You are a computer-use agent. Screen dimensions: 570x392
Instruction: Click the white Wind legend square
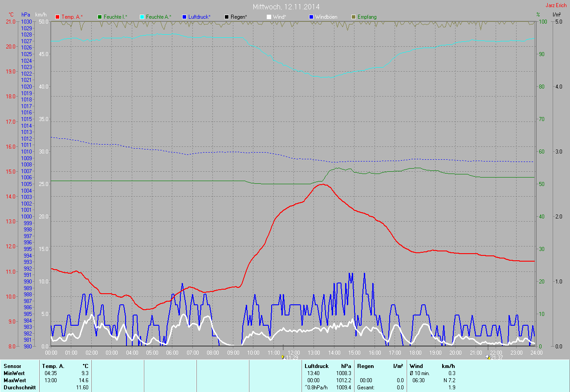coord(269,17)
